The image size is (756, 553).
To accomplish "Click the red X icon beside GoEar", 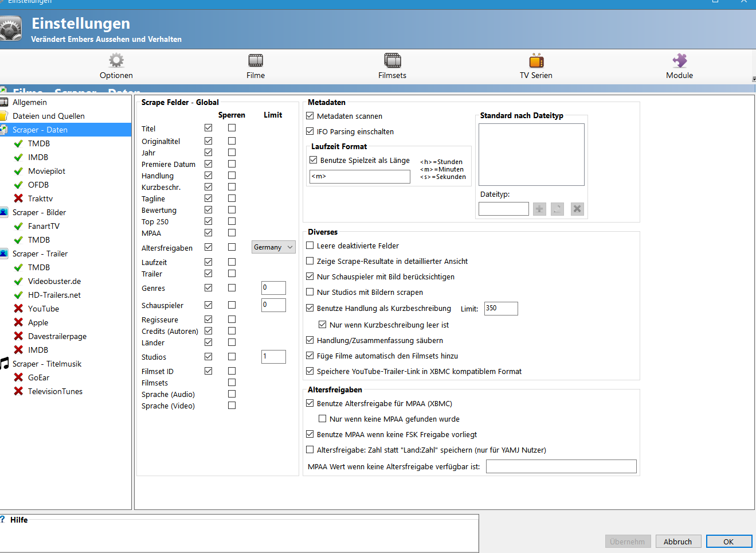I will point(18,377).
